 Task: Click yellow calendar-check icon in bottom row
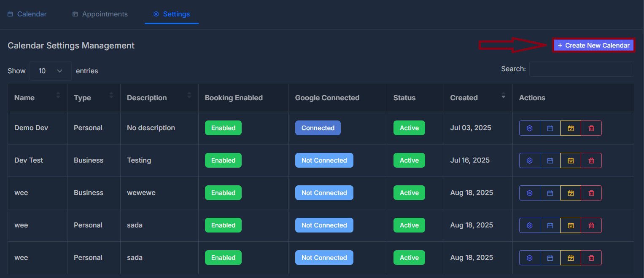point(571,258)
